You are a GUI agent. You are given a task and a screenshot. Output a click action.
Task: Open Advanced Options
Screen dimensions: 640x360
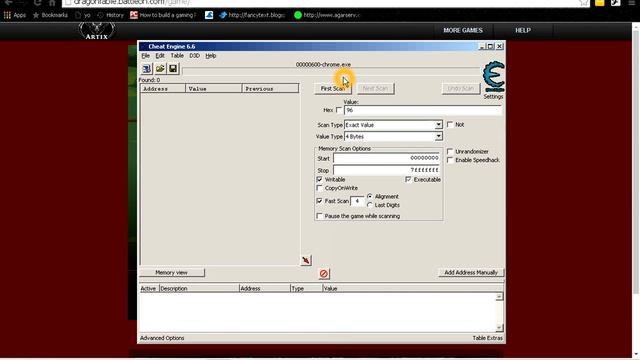(x=162, y=338)
